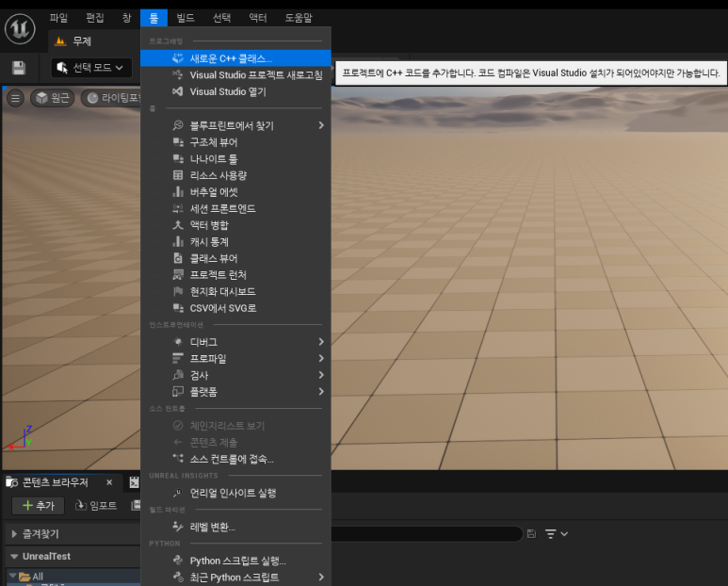Image resolution: width=728 pixels, height=586 pixels.
Task: Open the 도움말 menu
Action: click(x=298, y=18)
